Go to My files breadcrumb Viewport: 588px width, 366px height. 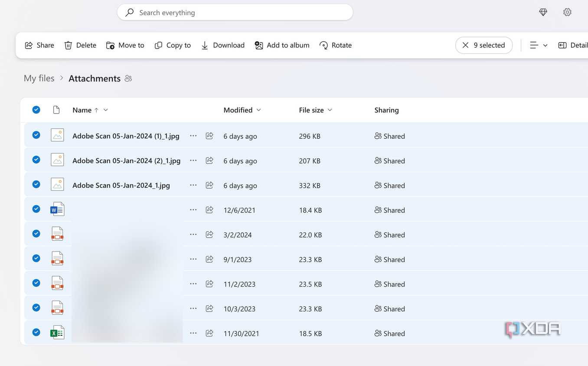coord(39,78)
